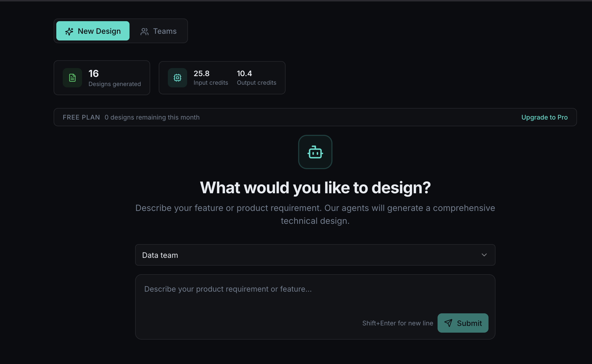The image size is (592, 364).
Task: Click the chevron on the Data team selector
Action: [x=484, y=255]
